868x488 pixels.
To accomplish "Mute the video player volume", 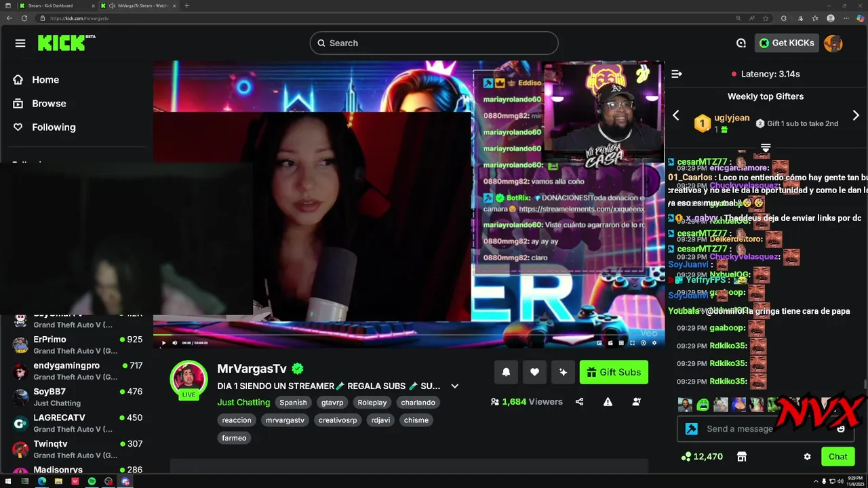I will click(x=174, y=343).
